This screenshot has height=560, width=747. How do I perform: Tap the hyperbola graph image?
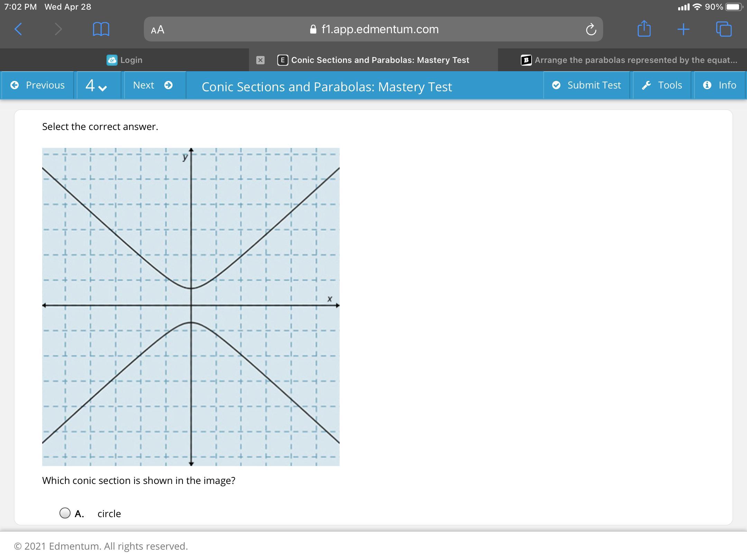tap(191, 307)
